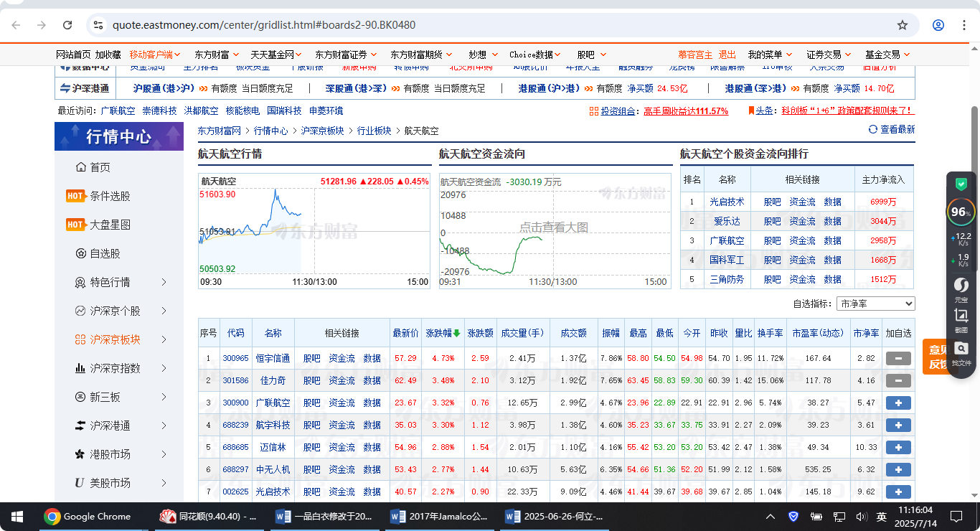Open 东方财富期货 menu
Viewport: 980px width, 531px height.
[422, 55]
